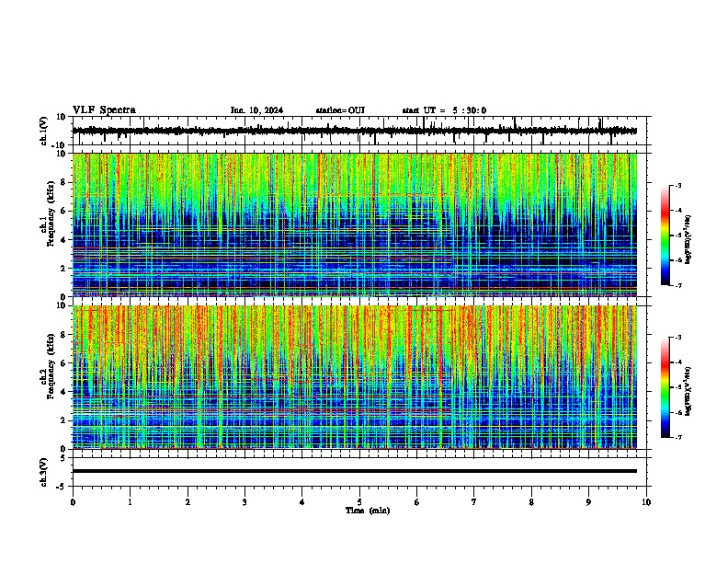Click the ch.2 spectrogram 2 kHz tick label
This screenshot has width=728, height=563.
pyautogui.click(x=64, y=420)
